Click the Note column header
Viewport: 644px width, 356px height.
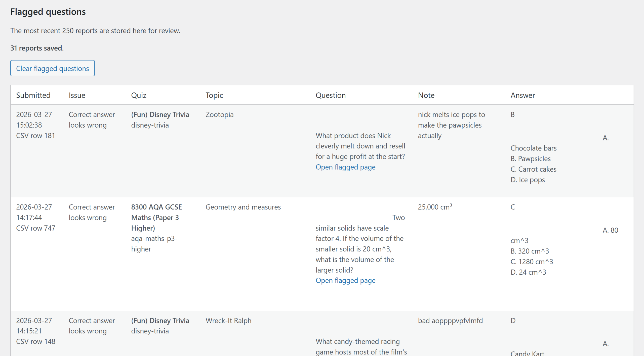click(426, 95)
